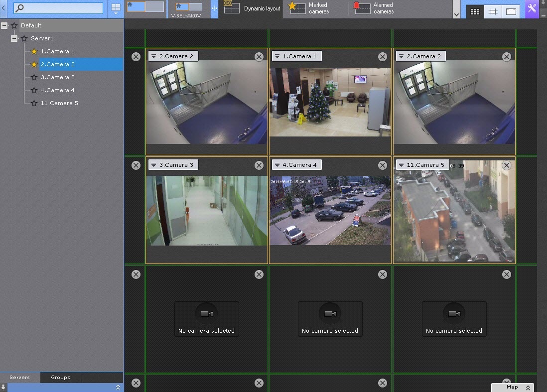Click the camera search input field
This screenshot has width=547, height=392.
point(58,8)
